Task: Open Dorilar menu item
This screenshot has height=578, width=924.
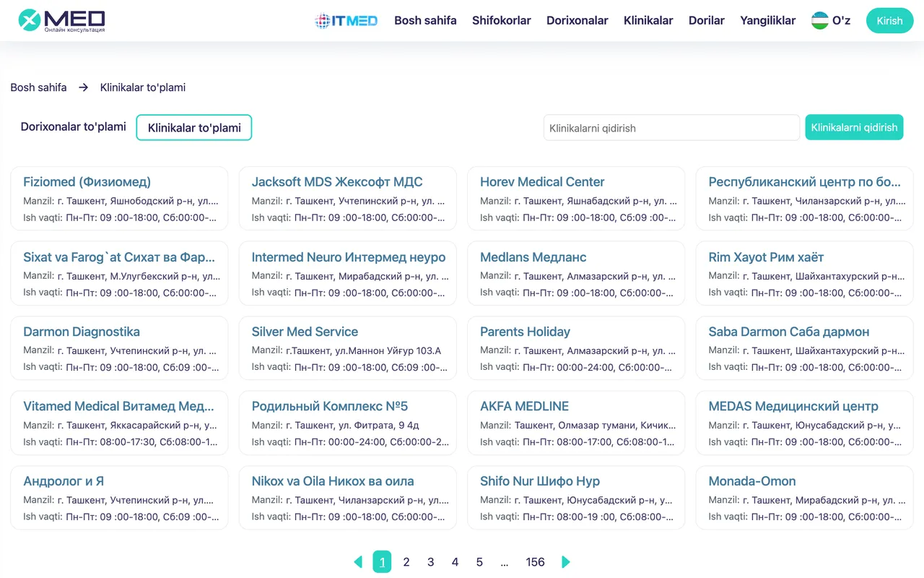Action: pyautogui.click(x=707, y=20)
